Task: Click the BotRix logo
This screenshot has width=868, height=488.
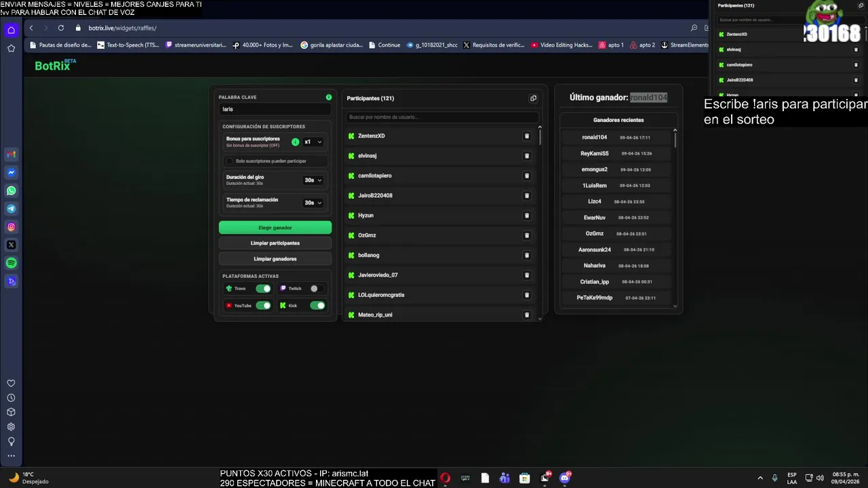Action: click(56, 65)
